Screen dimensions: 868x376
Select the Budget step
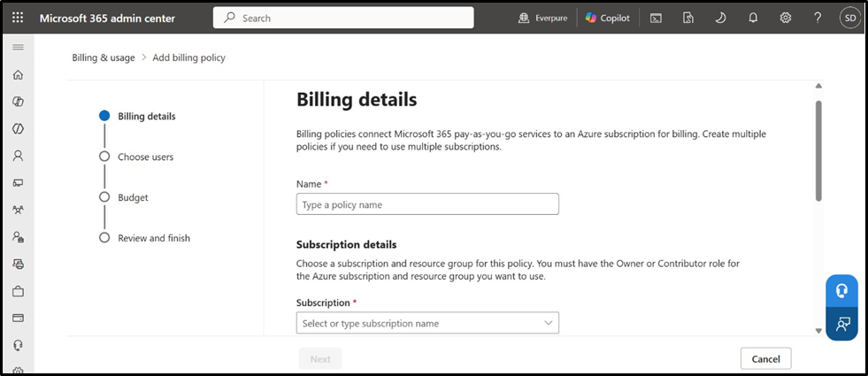click(124, 197)
